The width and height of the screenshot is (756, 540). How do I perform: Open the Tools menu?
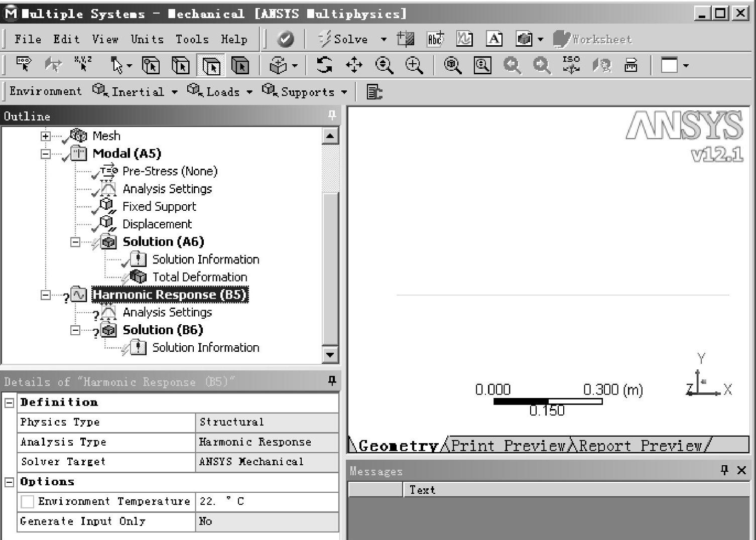point(192,39)
